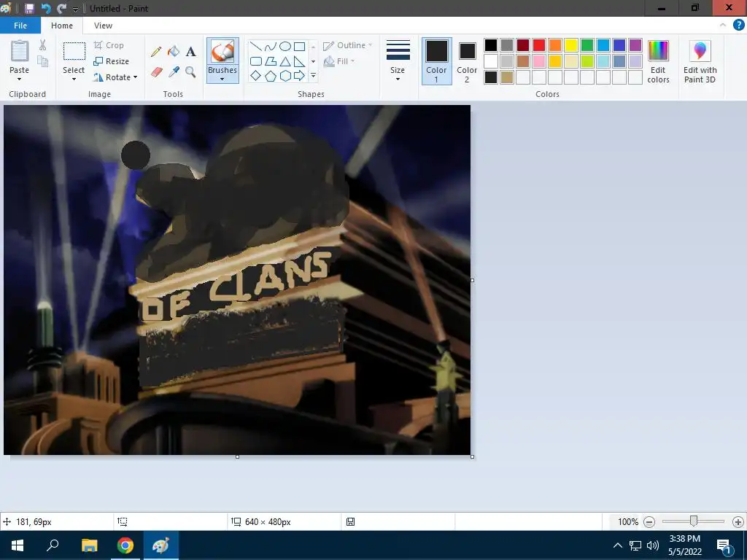Image resolution: width=747 pixels, height=560 pixels.
Task: Switch to the Home tab
Action: (62, 26)
